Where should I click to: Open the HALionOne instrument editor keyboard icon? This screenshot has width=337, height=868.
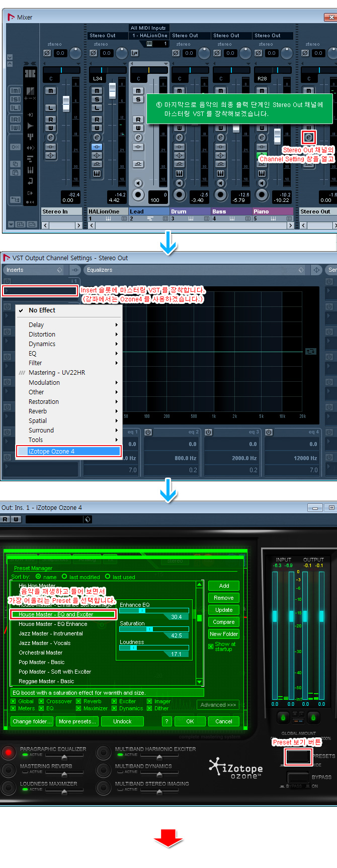point(97,173)
